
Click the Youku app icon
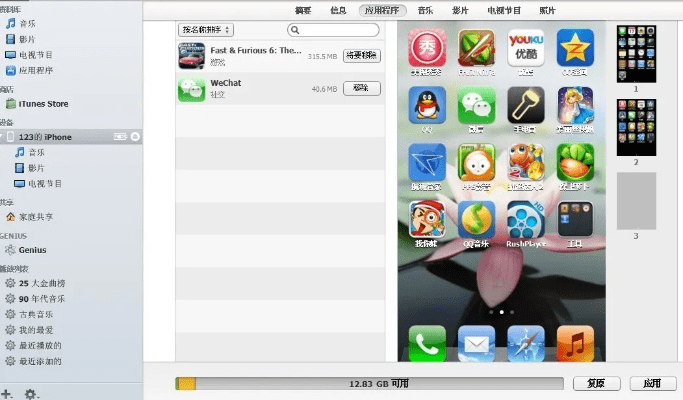[x=525, y=46]
